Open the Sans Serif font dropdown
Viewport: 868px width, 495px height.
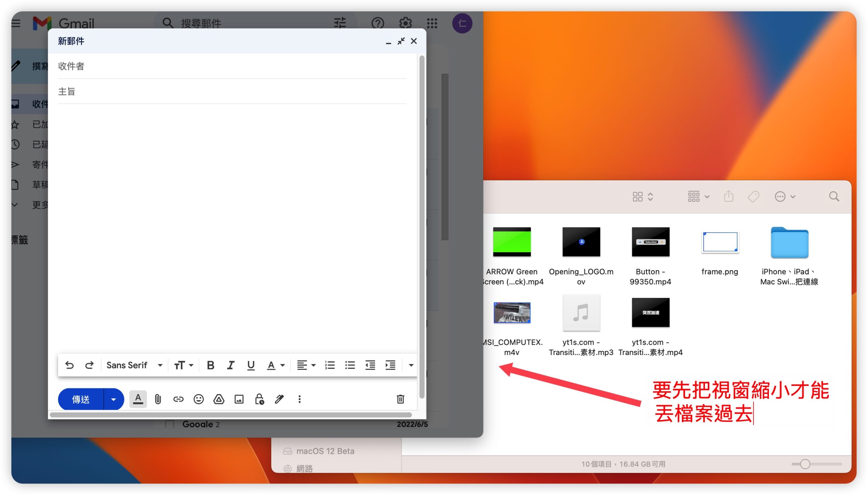[134, 365]
